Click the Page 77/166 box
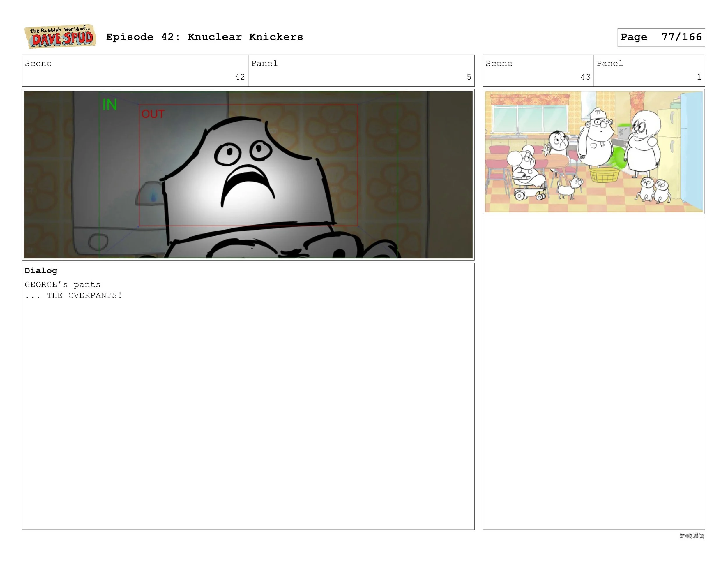 pyautogui.click(x=661, y=37)
